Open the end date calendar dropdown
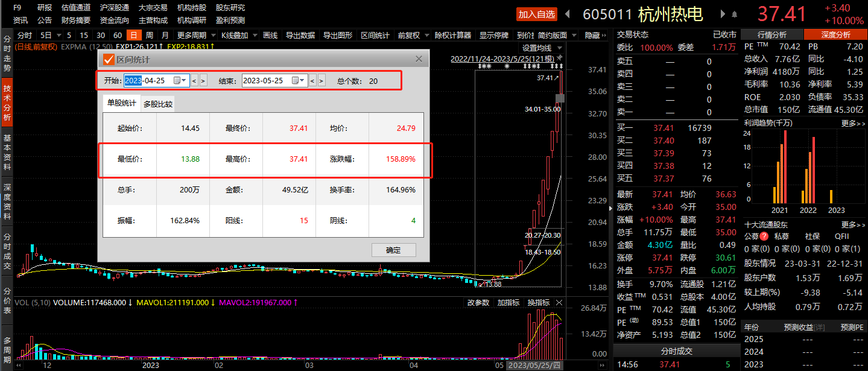Viewport: 868px width, 371px height. 299,80
